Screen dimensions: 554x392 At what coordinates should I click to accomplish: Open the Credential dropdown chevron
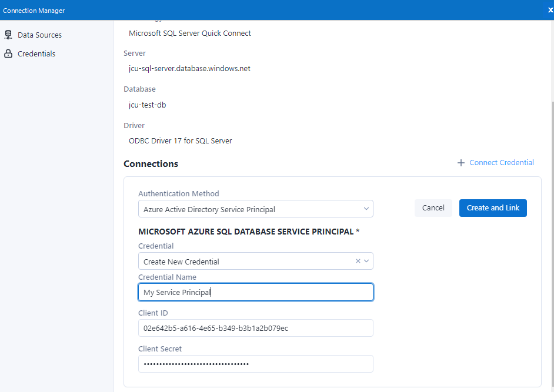[x=366, y=261]
